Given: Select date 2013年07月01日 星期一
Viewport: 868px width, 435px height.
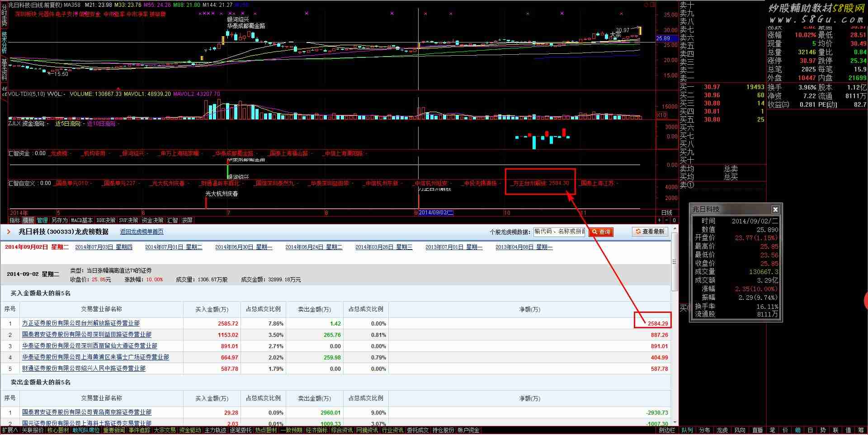Looking at the screenshot, I should 454,247.
